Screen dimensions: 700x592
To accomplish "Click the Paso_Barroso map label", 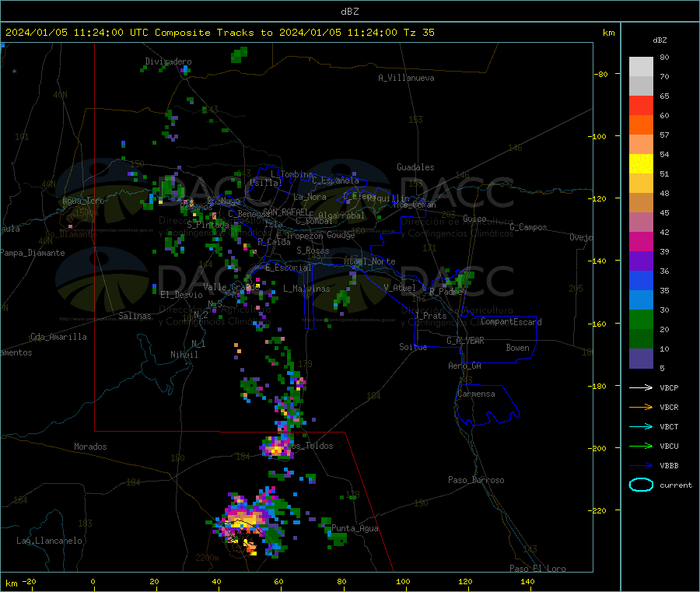I will pos(476,480).
